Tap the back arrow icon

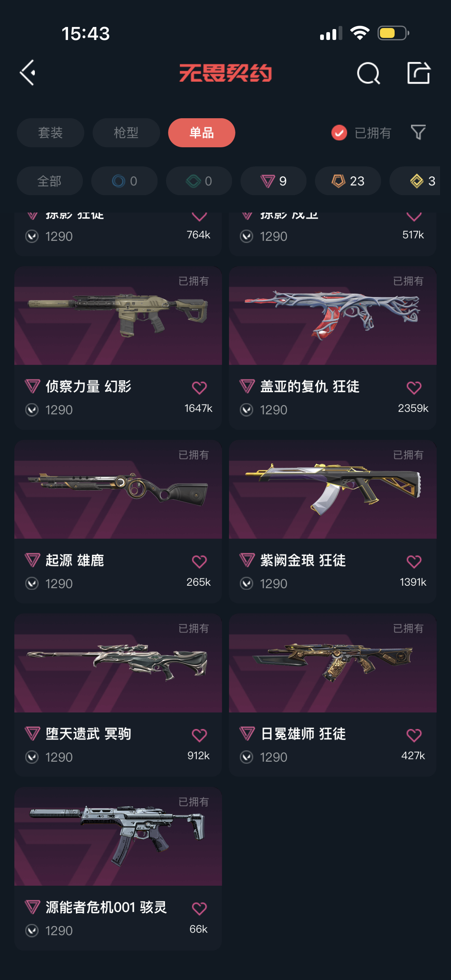point(27,72)
